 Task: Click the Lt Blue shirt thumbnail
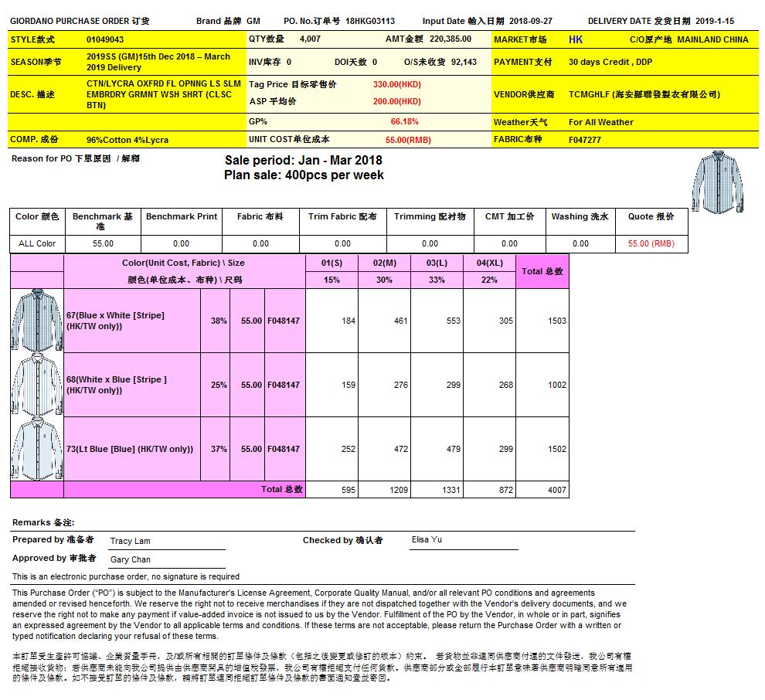click(x=37, y=449)
